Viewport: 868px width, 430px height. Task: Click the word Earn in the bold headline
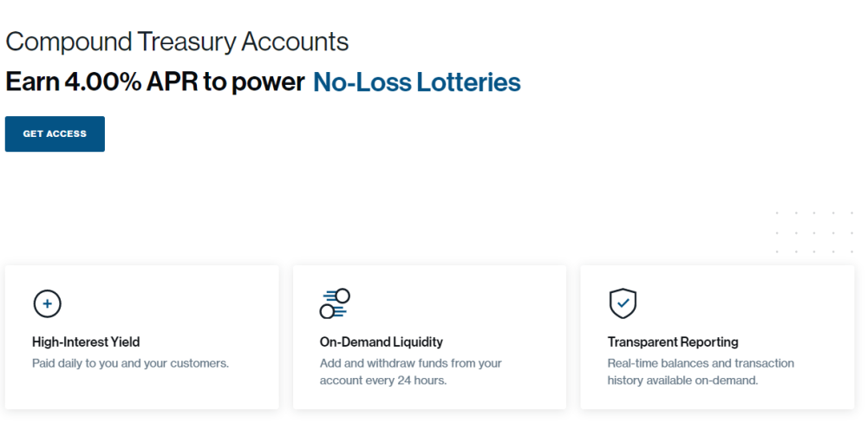(x=32, y=82)
